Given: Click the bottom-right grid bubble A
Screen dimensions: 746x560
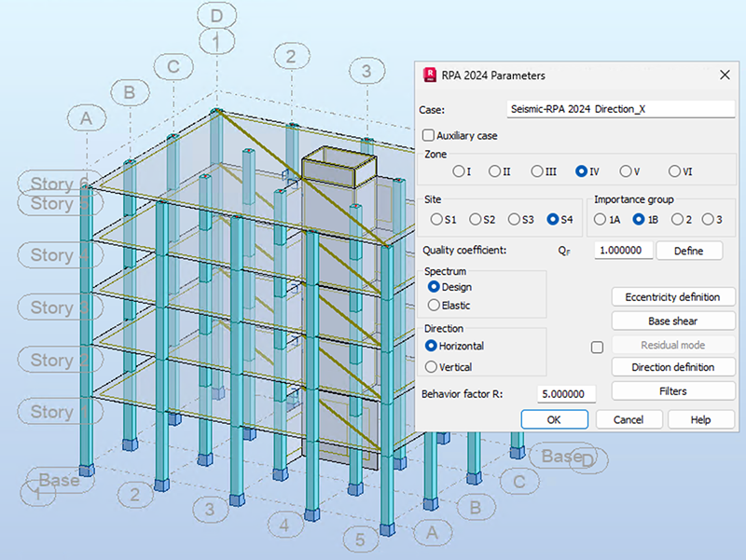Looking at the screenshot, I should coord(432,533).
